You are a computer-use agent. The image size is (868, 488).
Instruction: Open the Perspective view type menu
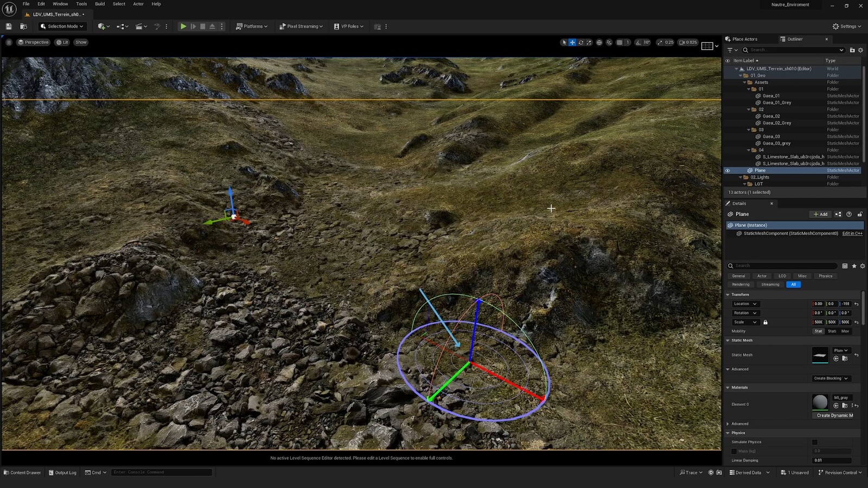(33, 42)
